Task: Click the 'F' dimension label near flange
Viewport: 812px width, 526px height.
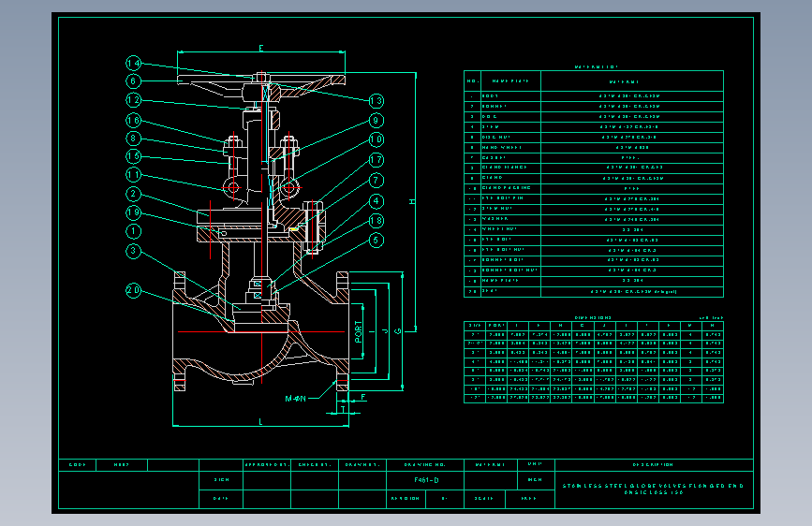Action: 363,397
